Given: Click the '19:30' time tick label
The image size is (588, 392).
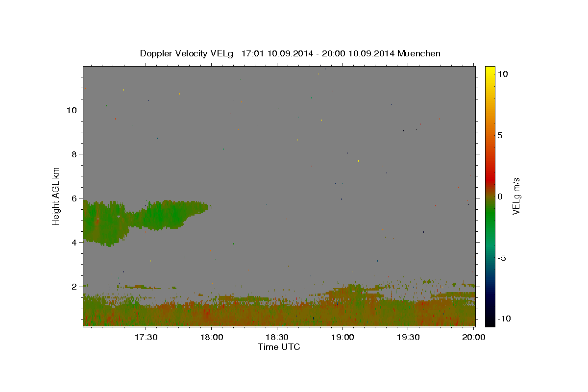Looking at the screenshot, I should (x=409, y=337).
